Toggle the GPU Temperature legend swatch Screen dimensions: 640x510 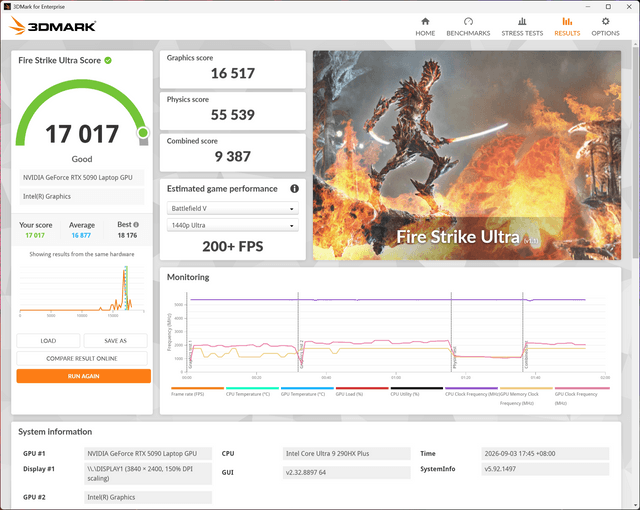[x=307, y=388]
